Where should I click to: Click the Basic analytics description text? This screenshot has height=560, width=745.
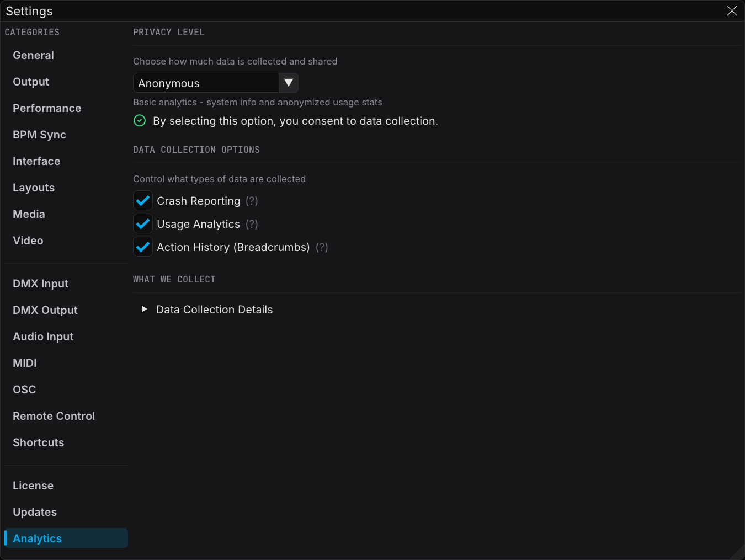(258, 102)
